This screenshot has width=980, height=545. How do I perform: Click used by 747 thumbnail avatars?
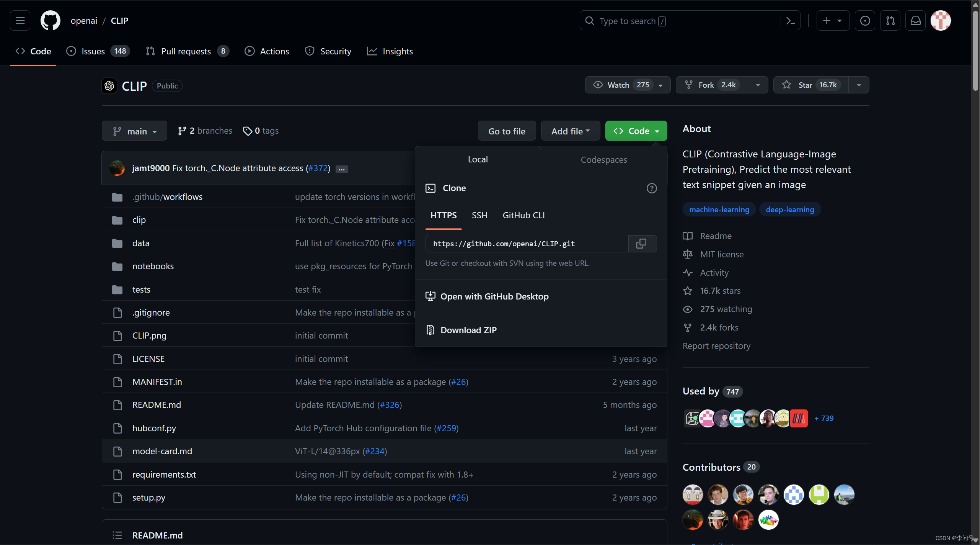[x=745, y=418]
